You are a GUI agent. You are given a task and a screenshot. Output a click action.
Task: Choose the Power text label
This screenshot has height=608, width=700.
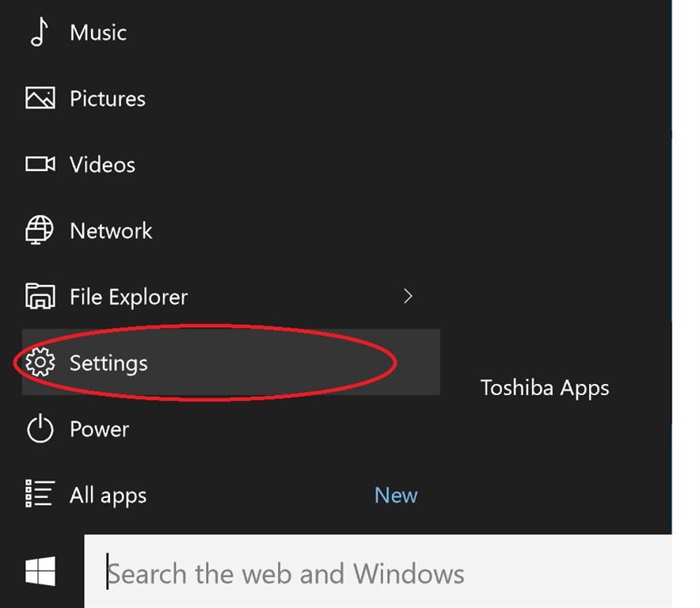pos(99,429)
